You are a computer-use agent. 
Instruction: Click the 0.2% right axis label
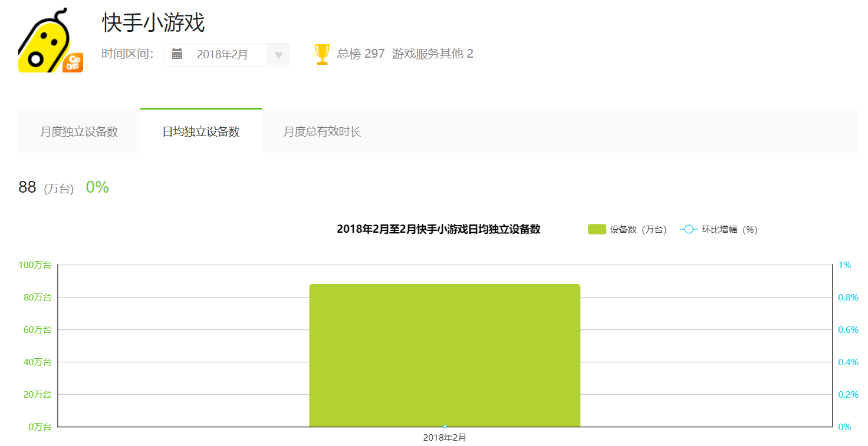coord(848,395)
